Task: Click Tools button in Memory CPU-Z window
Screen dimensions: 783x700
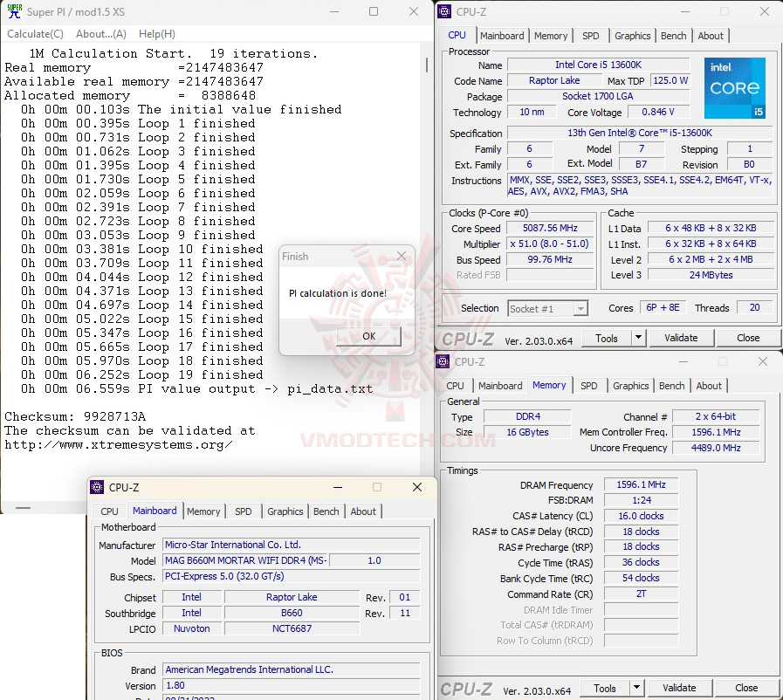Action: point(605,688)
